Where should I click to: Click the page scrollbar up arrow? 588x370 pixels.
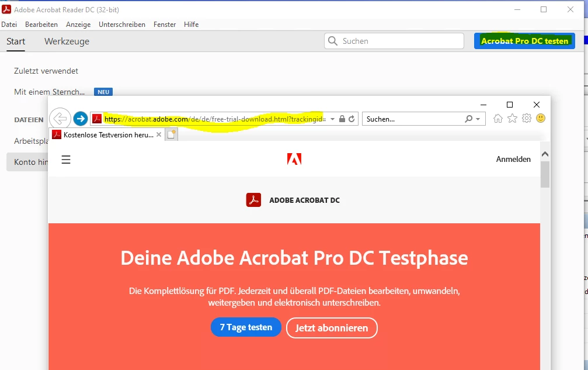[545, 154]
